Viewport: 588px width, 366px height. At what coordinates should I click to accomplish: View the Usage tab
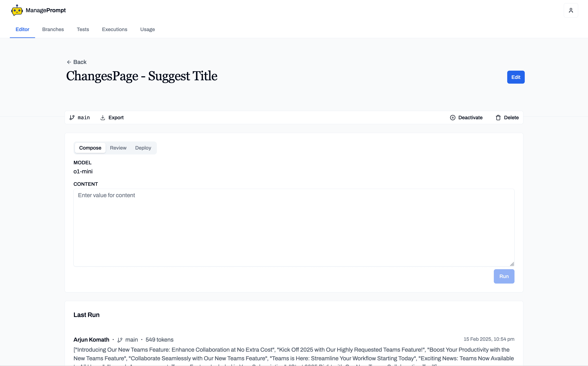point(147,29)
